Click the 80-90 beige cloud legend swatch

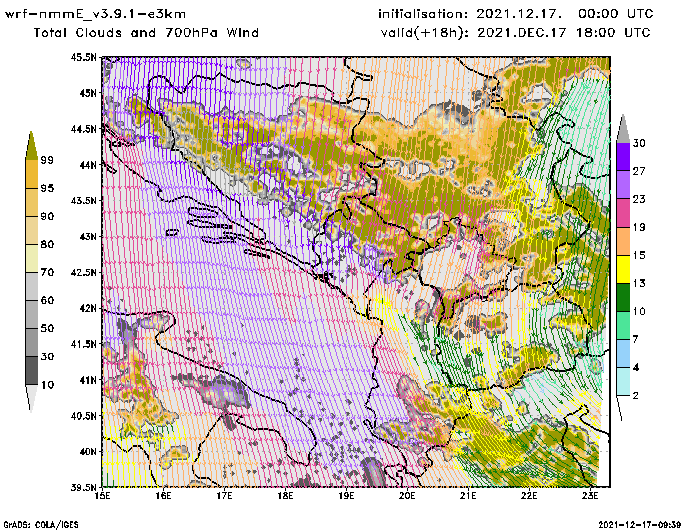[32, 230]
